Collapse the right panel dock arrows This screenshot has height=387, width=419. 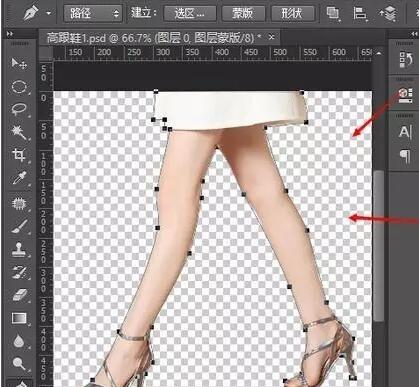[x=414, y=33]
